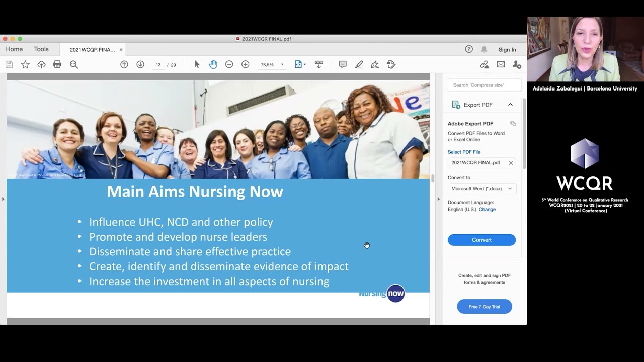Click the page number field
Viewport: 644px width, 362px height.
pyautogui.click(x=158, y=65)
